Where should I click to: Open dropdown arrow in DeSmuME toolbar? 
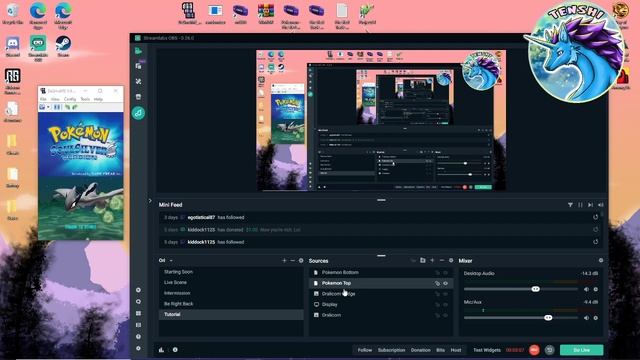click(49, 107)
